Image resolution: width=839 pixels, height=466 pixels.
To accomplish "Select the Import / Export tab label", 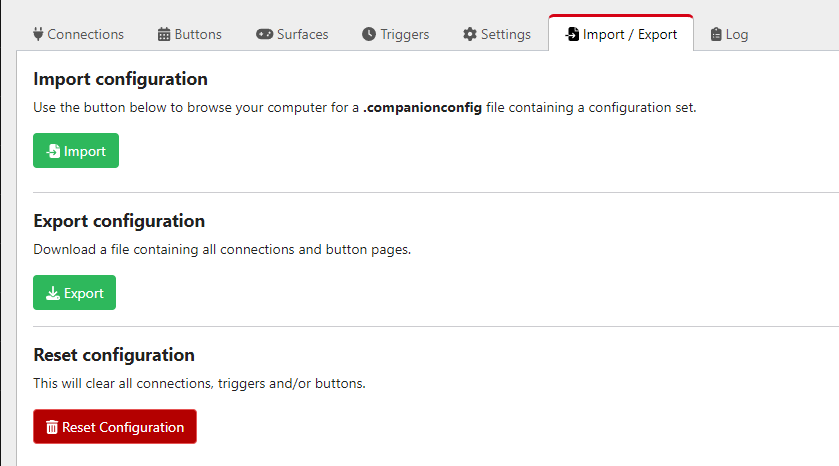I will click(x=630, y=34).
